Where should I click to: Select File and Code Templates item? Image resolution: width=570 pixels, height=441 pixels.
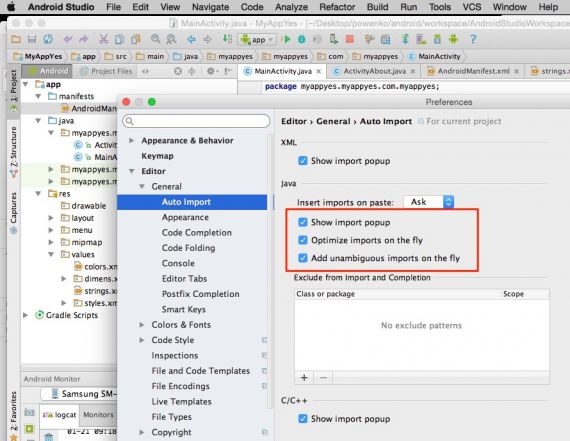[201, 371]
